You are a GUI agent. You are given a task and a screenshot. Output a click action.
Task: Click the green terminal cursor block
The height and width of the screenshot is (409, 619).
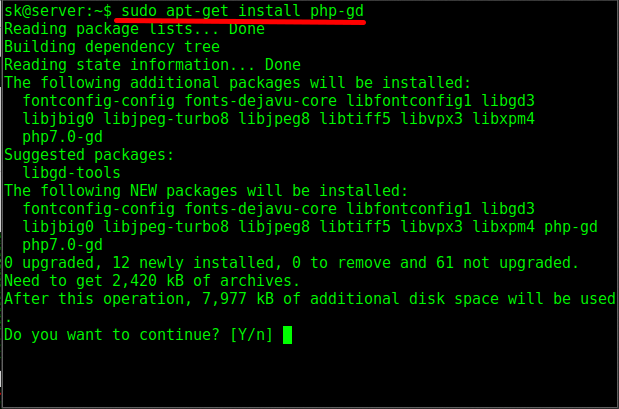pyautogui.click(x=288, y=335)
